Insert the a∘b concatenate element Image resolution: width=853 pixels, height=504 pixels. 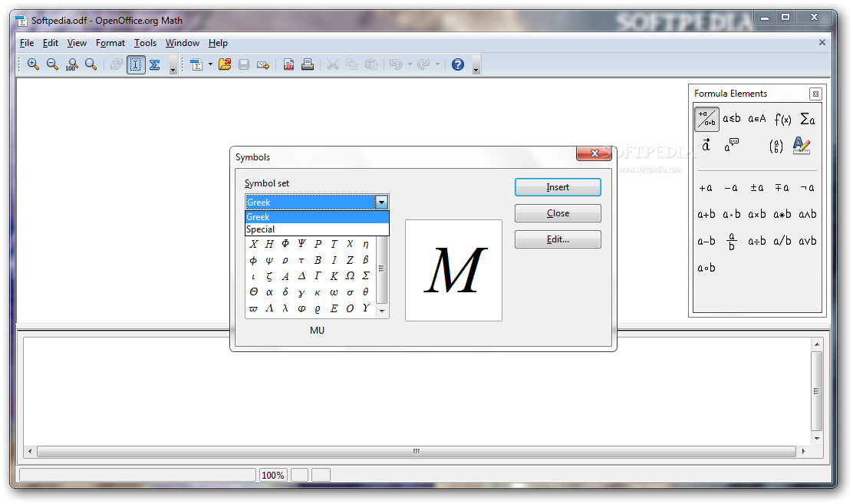pos(706,268)
